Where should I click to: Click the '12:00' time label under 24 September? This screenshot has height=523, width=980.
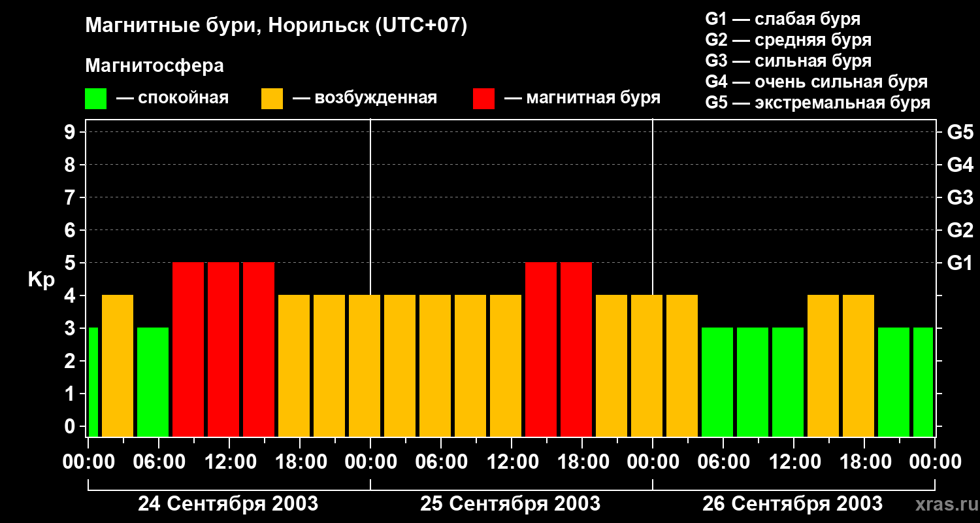229,462
